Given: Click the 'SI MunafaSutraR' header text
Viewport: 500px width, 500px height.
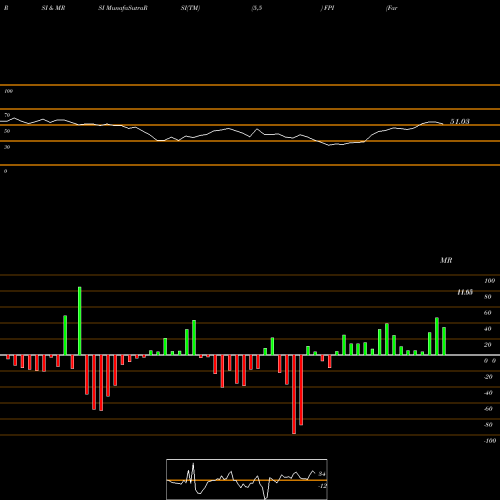Looking at the screenshot, I should 123,8.
